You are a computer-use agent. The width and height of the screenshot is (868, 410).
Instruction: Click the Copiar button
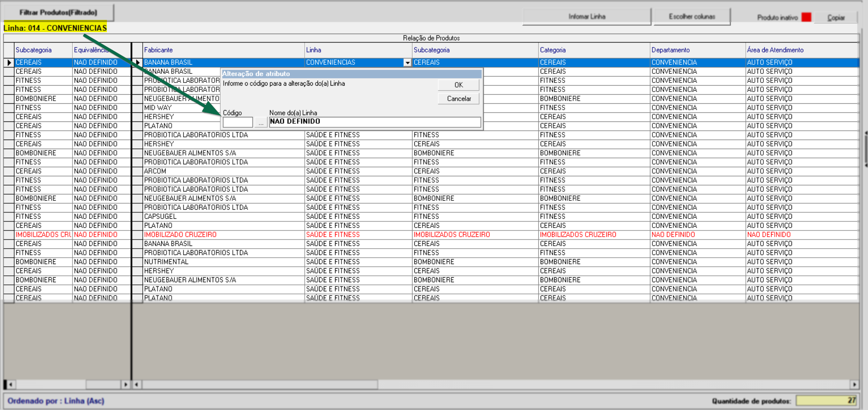pos(836,18)
